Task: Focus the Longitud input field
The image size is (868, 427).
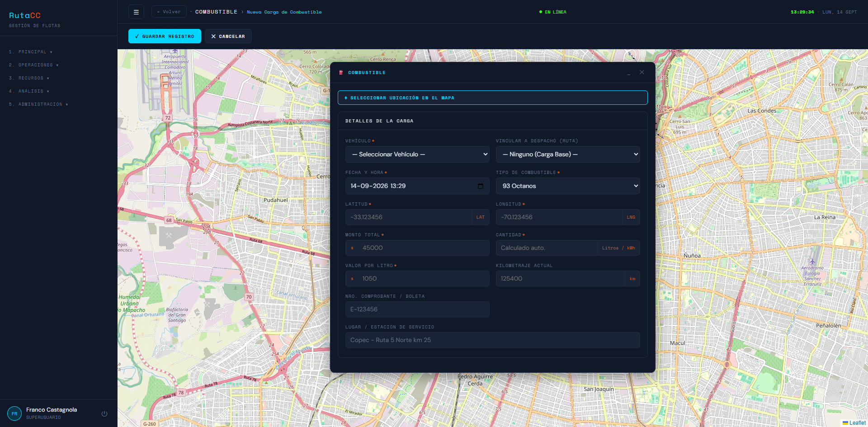Action: tap(559, 217)
